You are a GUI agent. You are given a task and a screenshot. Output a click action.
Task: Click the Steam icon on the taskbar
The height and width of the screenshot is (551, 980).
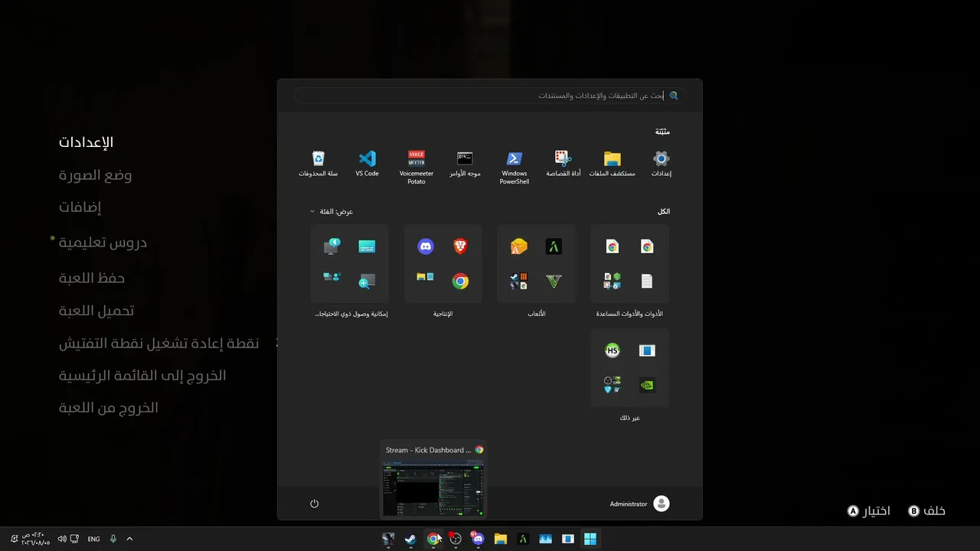click(x=411, y=539)
